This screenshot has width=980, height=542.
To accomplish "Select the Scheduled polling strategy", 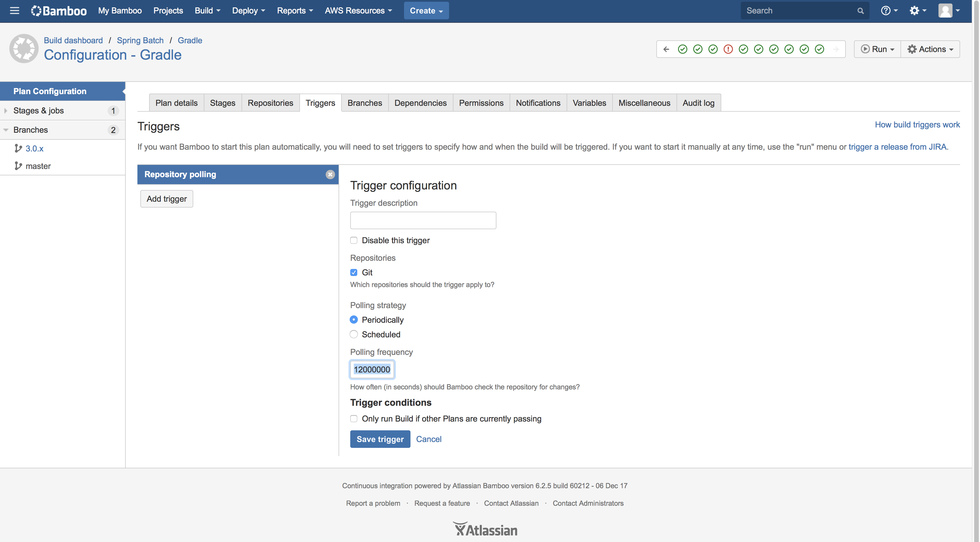I will point(354,334).
